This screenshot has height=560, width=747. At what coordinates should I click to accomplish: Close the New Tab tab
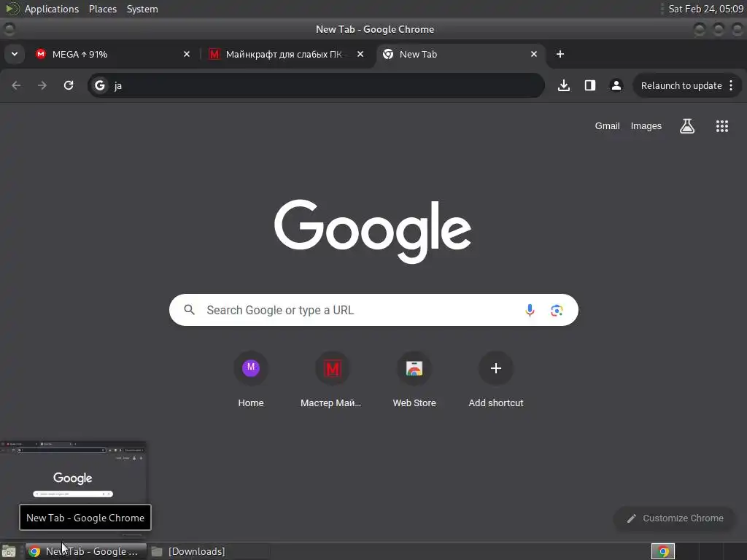[x=534, y=54]
